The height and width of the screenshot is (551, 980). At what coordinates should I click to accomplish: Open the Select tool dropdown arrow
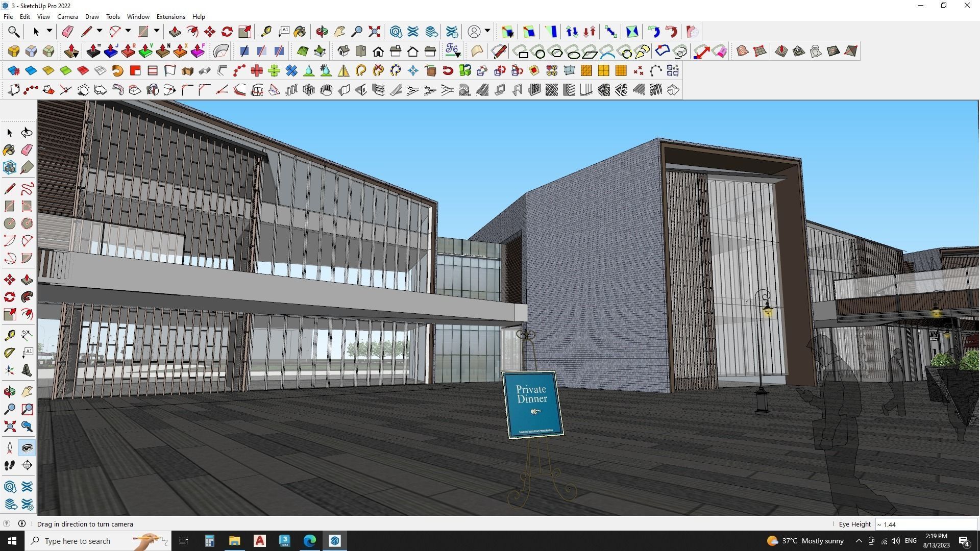click(50, 31)
